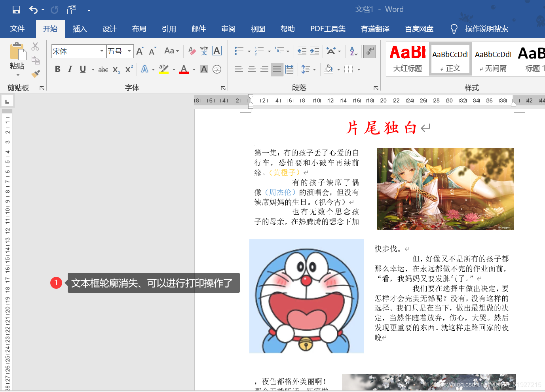This screenshot has height=392, width=545.
Task: Select the Format Painter brush
Action: click(36, 74)
